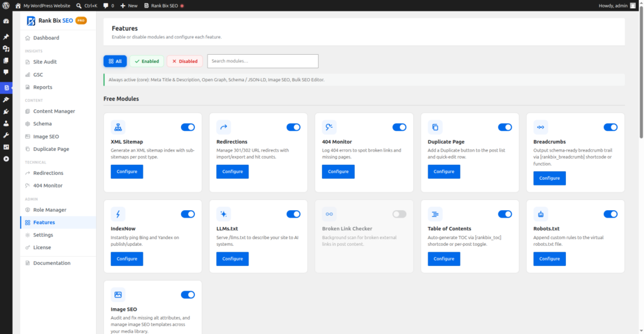Toggle the Image SEO module
Viewport: 644px width, 334px height.
(187, 294)
